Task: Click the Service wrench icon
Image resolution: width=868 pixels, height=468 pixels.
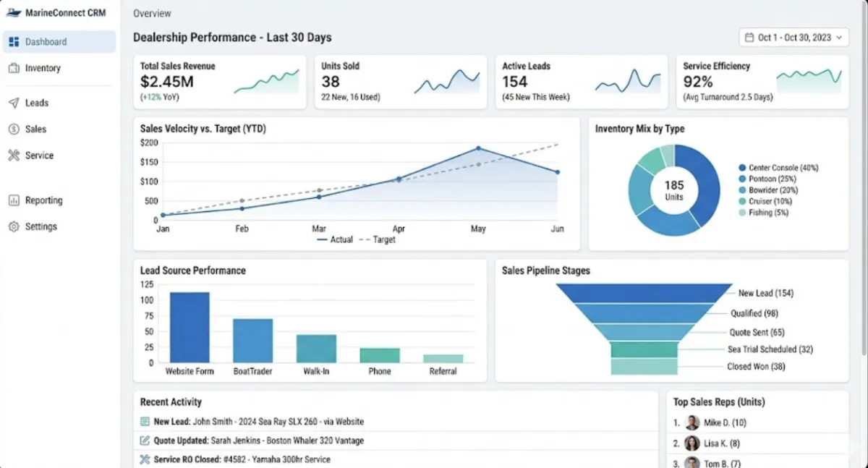Action: [x=14, y=155]
